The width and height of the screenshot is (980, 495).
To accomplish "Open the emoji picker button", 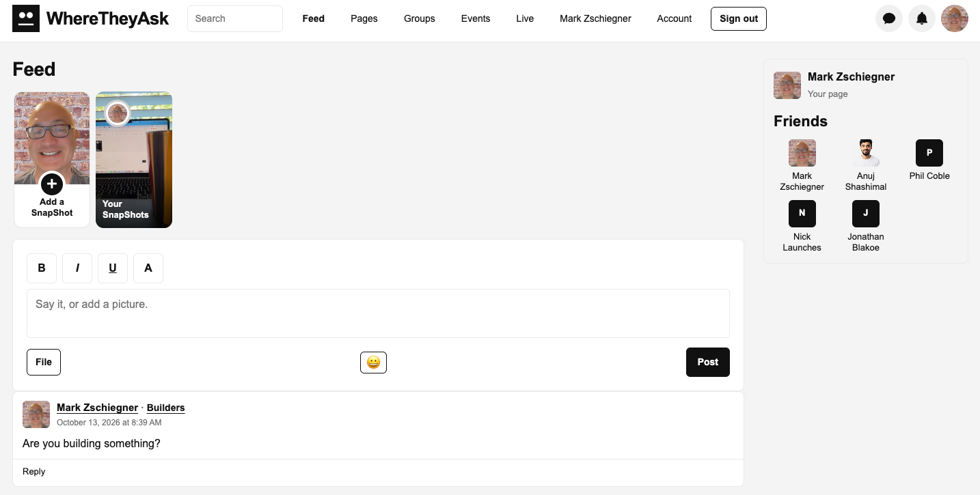I will click(373, 363).
